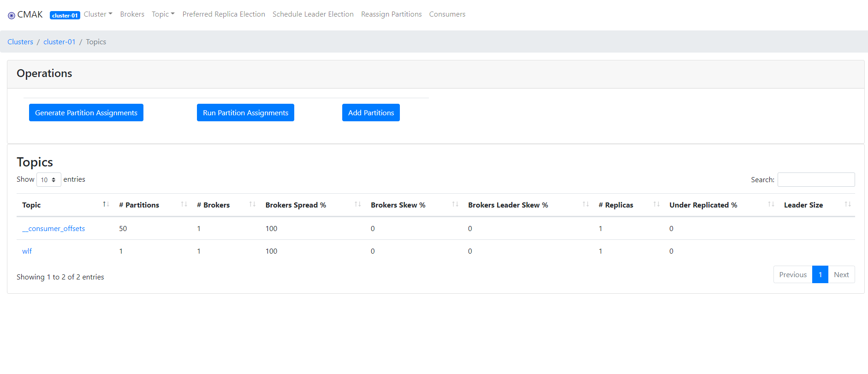This screenshot has width=868, height=374.
Task: Open the wlf topic link
Action: [x=27, y=251]
